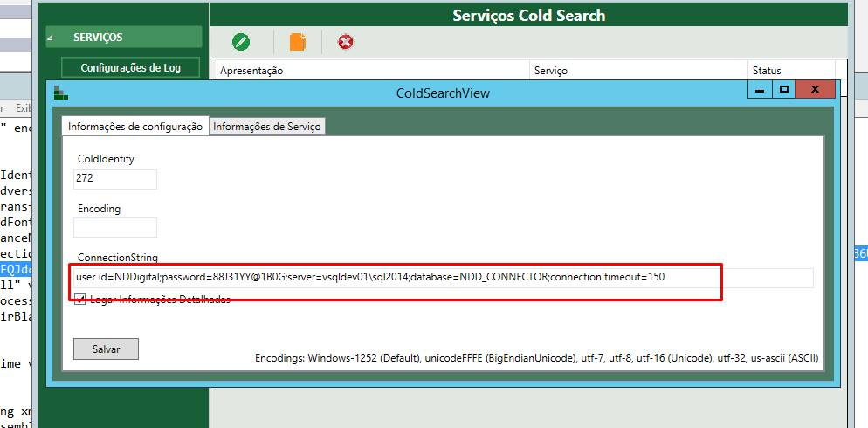This screenshot has width=868, height=428.
Task: Click into the ColdIdentity field
Action: [x=115, y=178]
